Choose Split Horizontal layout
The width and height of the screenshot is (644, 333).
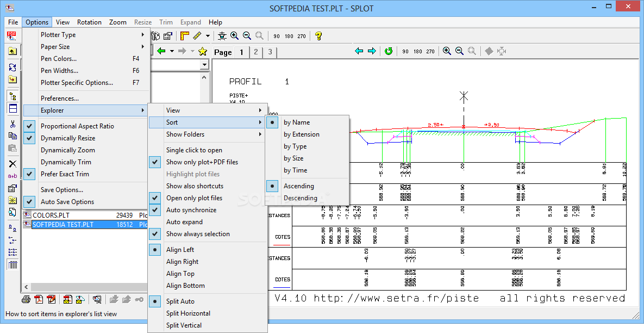(208, 313)
